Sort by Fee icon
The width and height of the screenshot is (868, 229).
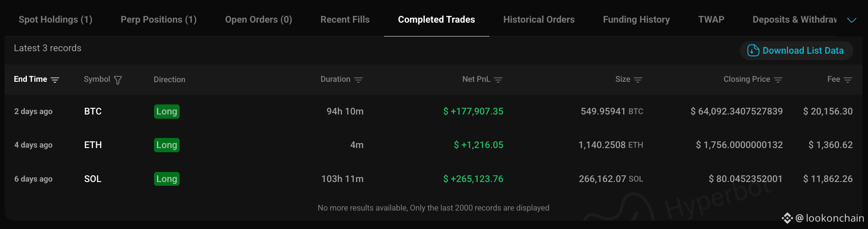(x=848, y=80)
